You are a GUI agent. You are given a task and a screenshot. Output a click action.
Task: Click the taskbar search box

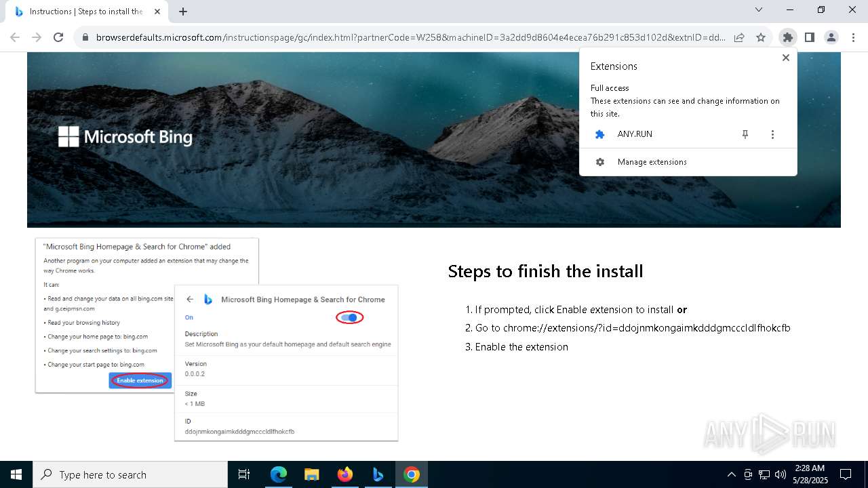point(130,474)
